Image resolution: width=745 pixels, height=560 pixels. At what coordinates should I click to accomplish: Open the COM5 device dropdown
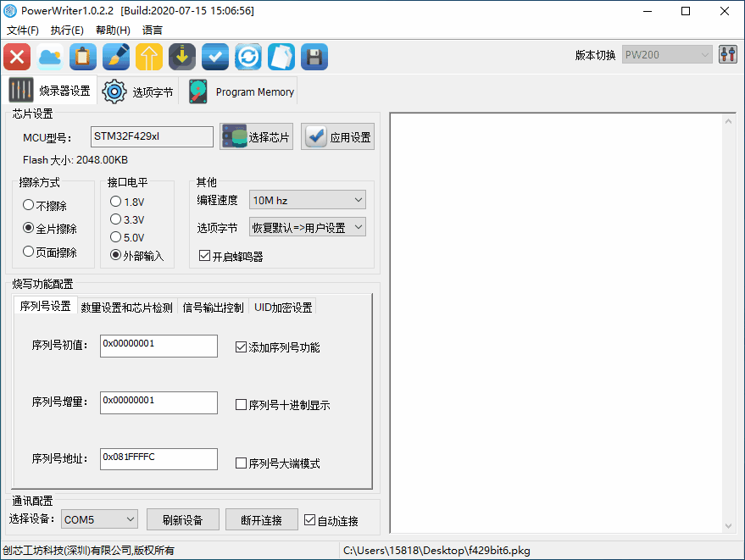click(x=99, y=519)
